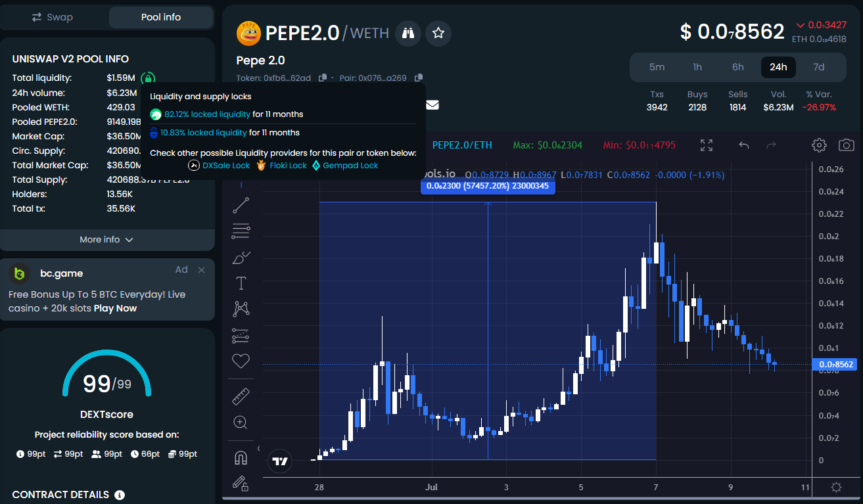Select the zoom in tool
This screenshot has height=504, width=863.
click(241, 423)
